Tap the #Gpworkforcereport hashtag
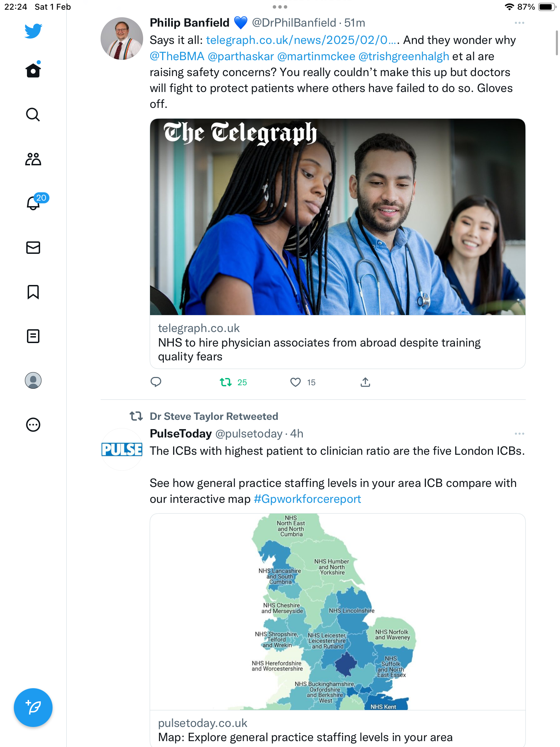 click(x=307, y=499)
